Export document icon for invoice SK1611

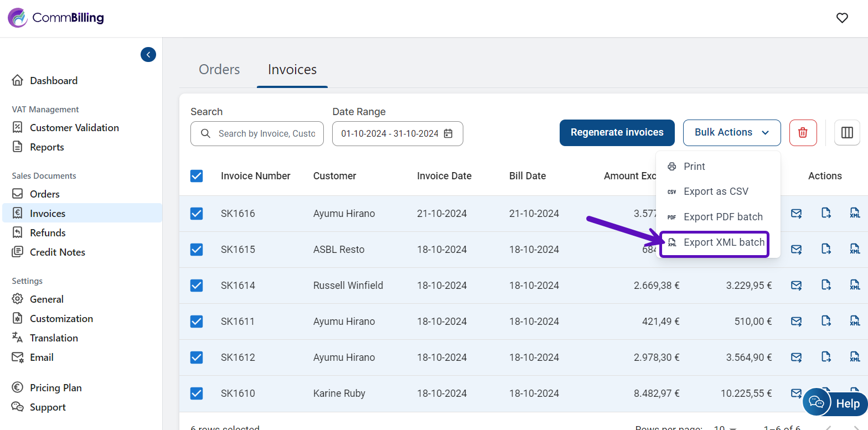(x=826, y=322)
